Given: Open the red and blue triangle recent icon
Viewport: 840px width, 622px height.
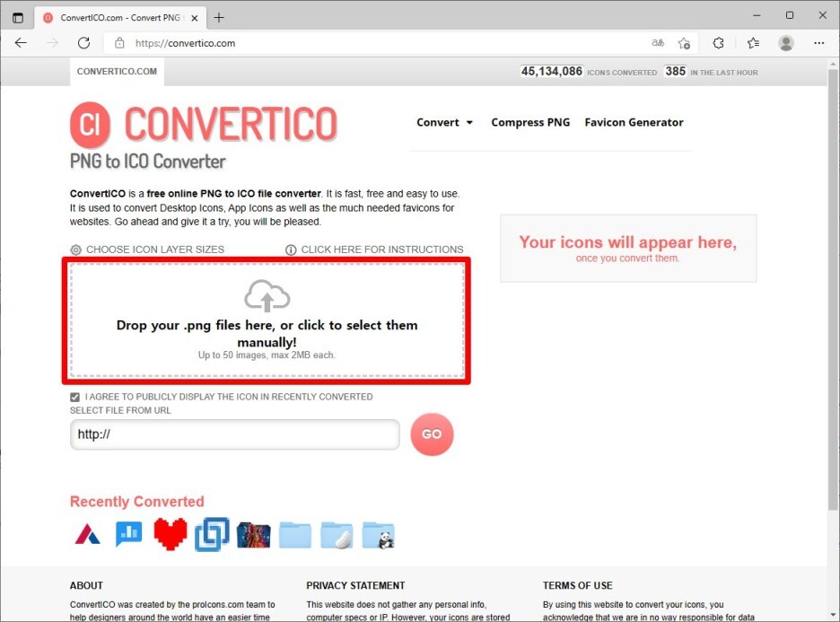Looking at the screenshot, I should point(87,535).
